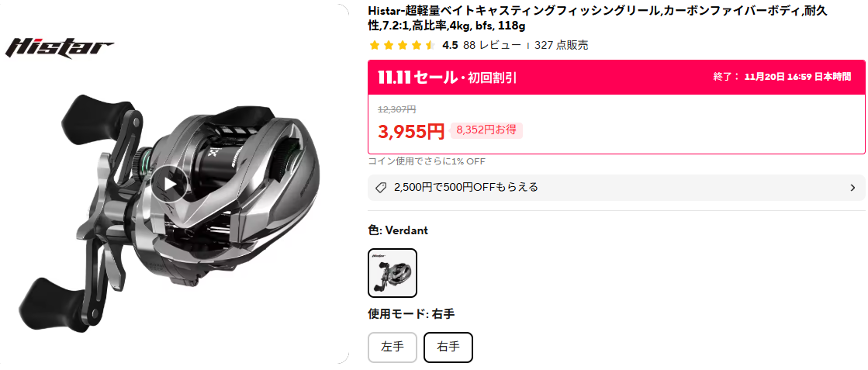The width and height of the screenshot is (868, 370).
Task: Click the 327 点販売 sold count
Action: [562, 46]
